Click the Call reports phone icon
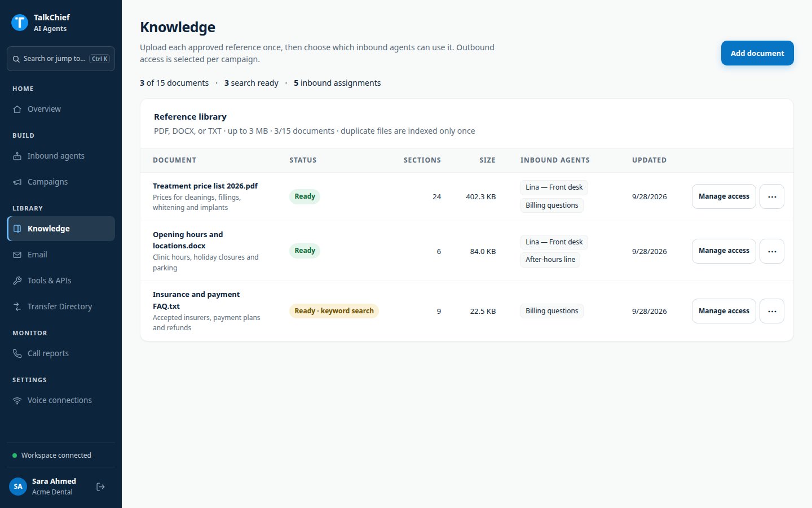 tap(17, 353)
